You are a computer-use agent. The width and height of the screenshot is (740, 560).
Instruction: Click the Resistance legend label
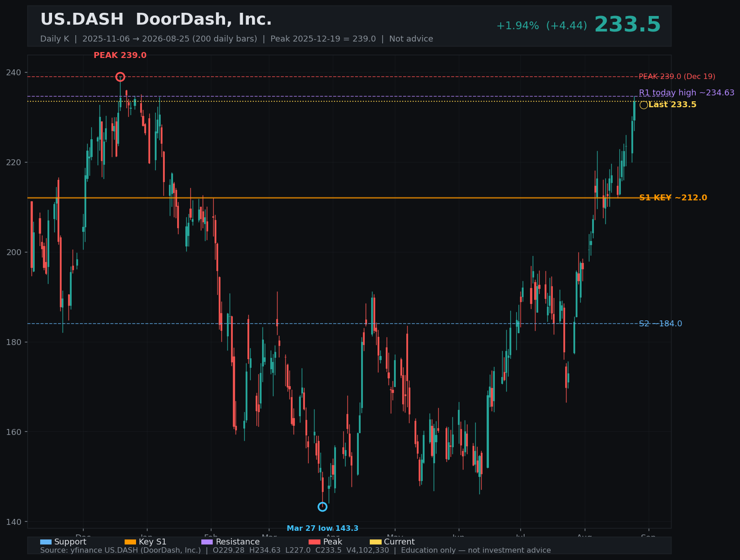click(237, 542)
